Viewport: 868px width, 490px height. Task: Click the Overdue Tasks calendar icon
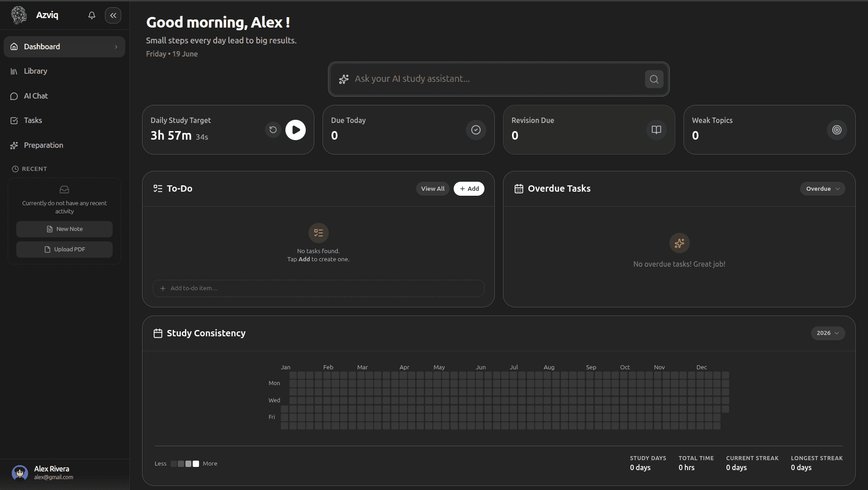click(x=519, y=188)
